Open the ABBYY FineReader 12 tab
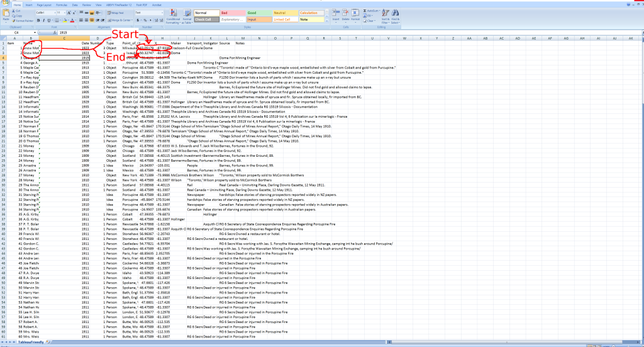644x347 pixels. (119, 5)
